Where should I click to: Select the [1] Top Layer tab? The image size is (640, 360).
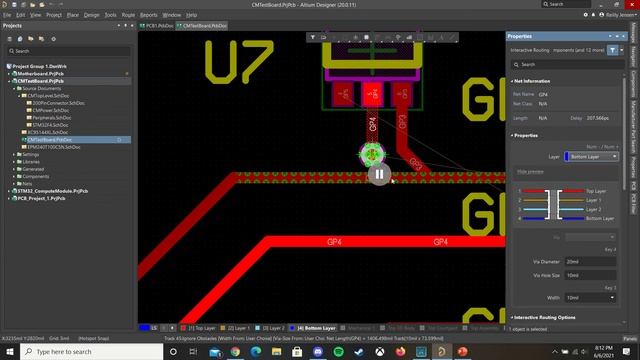pos(198,328)
